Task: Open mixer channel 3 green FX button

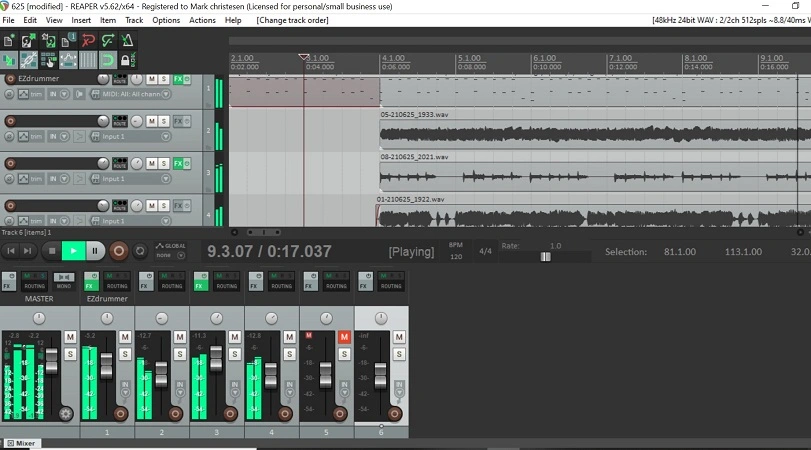Action: (x=201, y=281)
